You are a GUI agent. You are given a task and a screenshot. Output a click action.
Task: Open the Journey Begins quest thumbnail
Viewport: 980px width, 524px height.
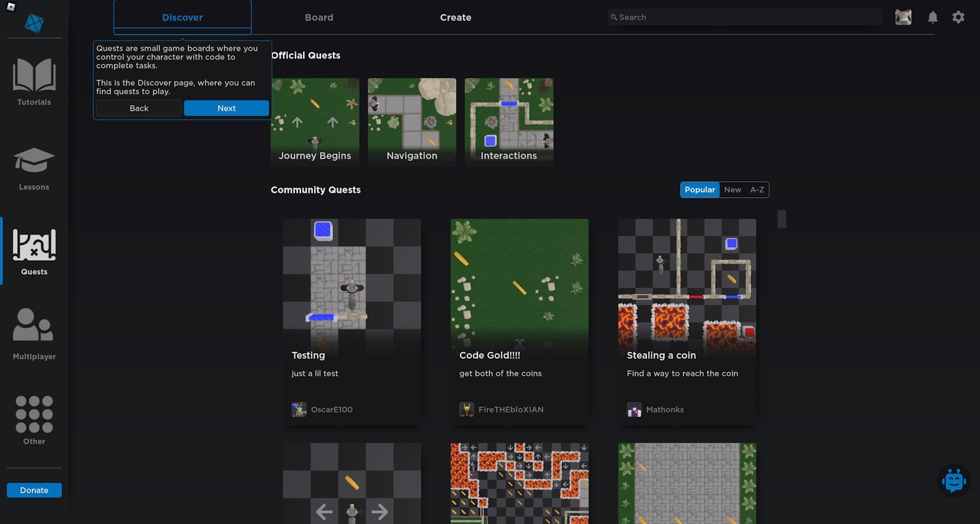(315, 122)
